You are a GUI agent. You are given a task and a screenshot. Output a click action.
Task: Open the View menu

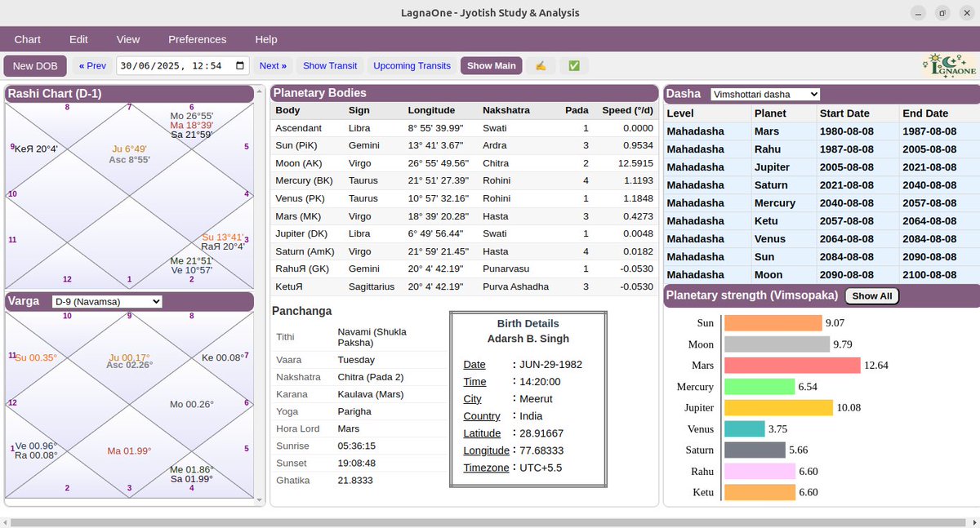pyautogui.click(x=128, y=38)
